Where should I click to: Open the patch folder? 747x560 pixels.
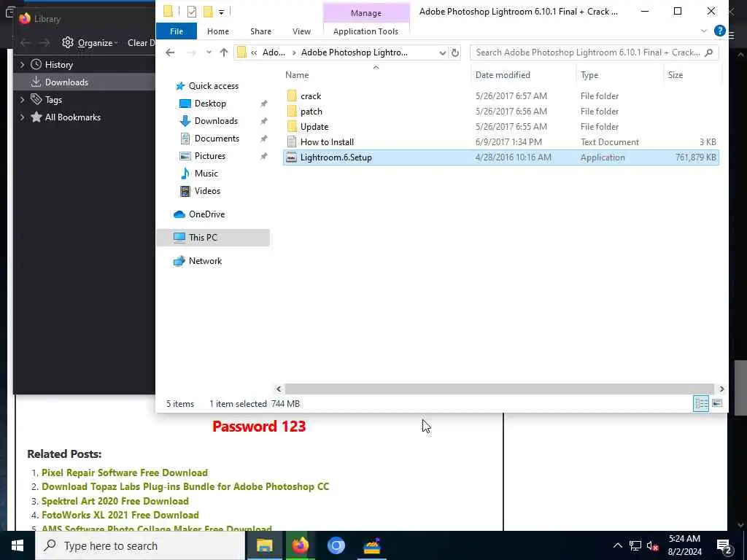(311, 112)
